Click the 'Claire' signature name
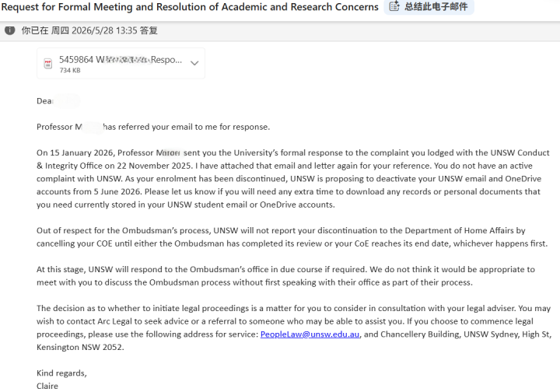Image resolution: width=560 pixels, height=392 pixels. 47,386
